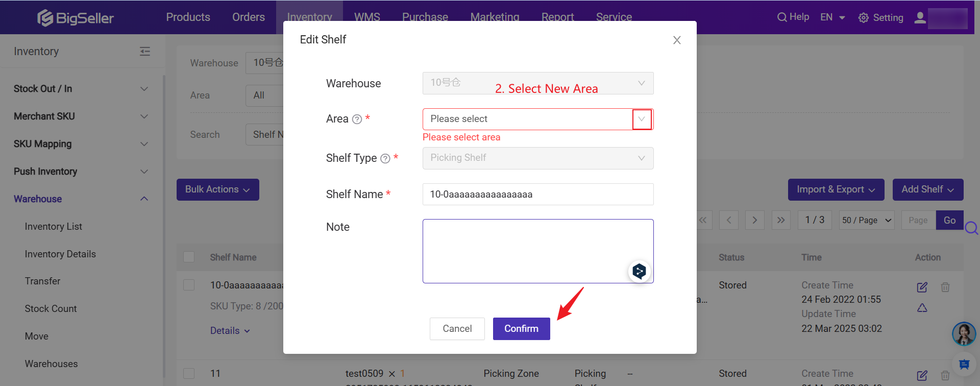Open the Purchase top menu

[x=425, y=17]
